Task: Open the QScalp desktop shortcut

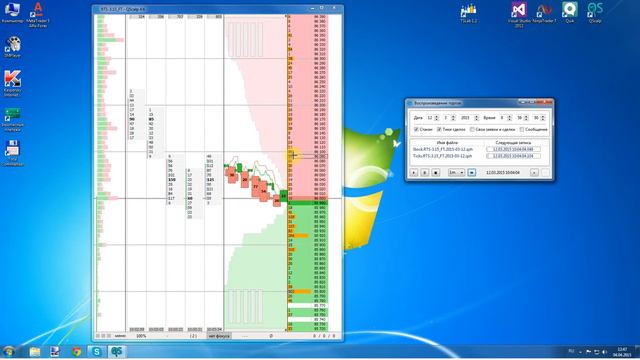Action: pyautogui.click(x=595, y=13)
